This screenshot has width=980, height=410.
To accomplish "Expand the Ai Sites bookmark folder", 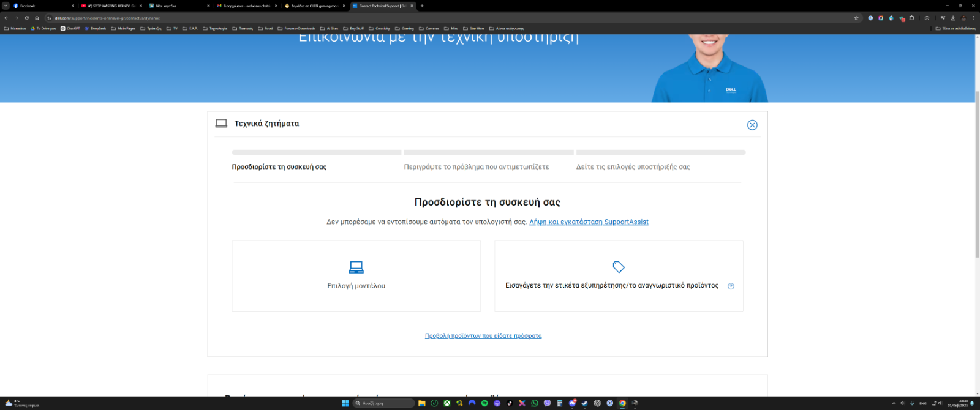I will [x=330, y=28].
